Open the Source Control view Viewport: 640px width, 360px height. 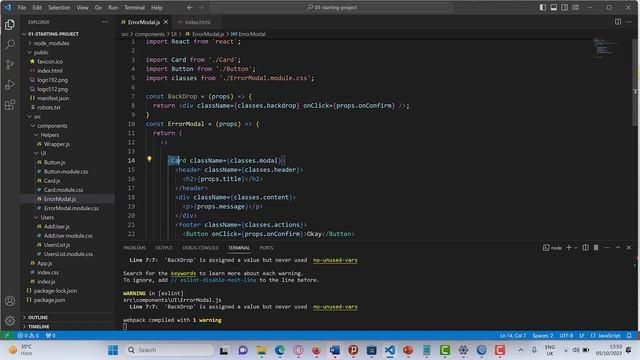point(10,64)
